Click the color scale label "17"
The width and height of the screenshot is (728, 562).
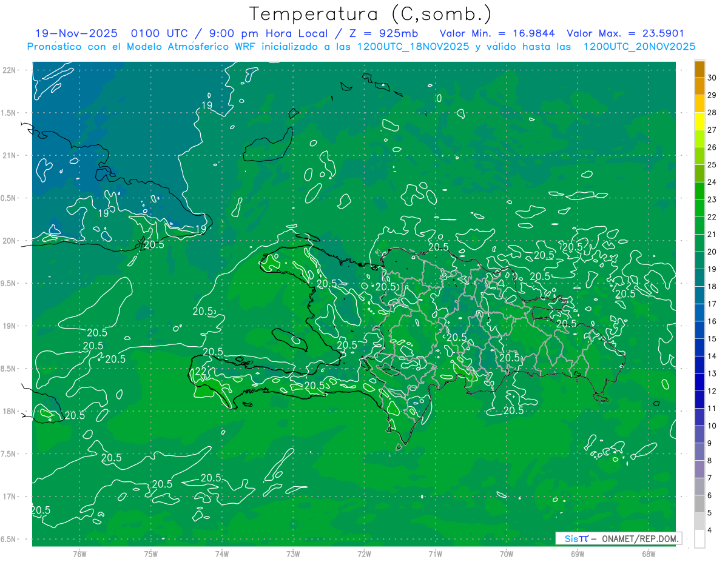[712, 304]
